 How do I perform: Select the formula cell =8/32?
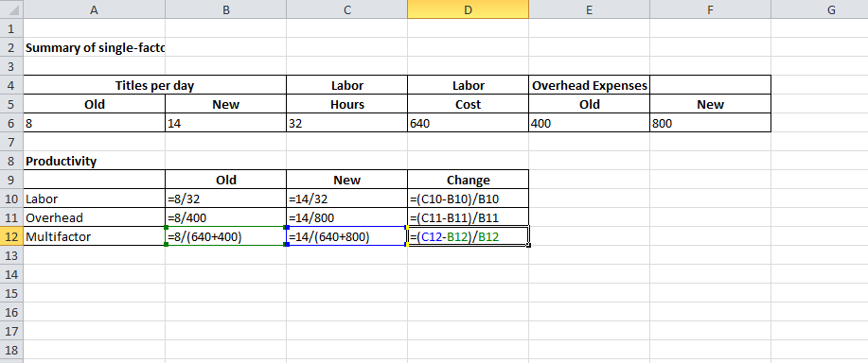[x=226, y=199]
